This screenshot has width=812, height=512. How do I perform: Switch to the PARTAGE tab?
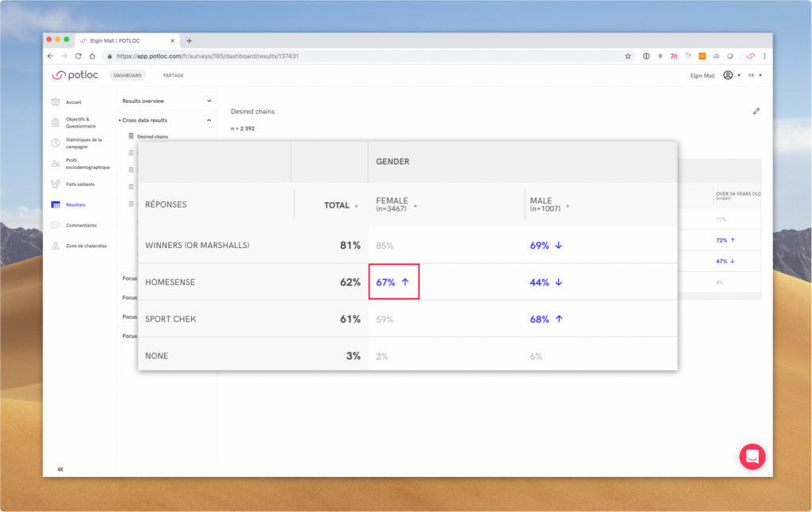point(174,75)
